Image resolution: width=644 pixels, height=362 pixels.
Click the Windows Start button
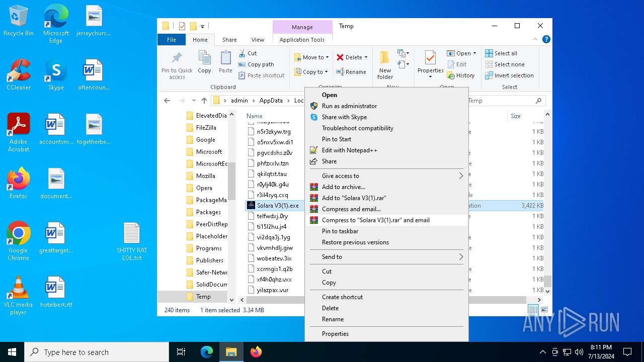pyautogui.click(x=12, y=352)
